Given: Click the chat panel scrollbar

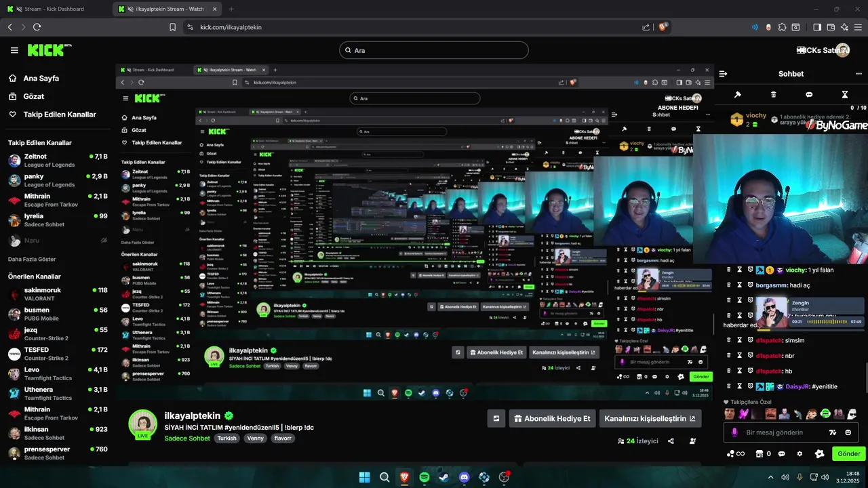Looking at the screenshot, I should [x=866, y=378].
